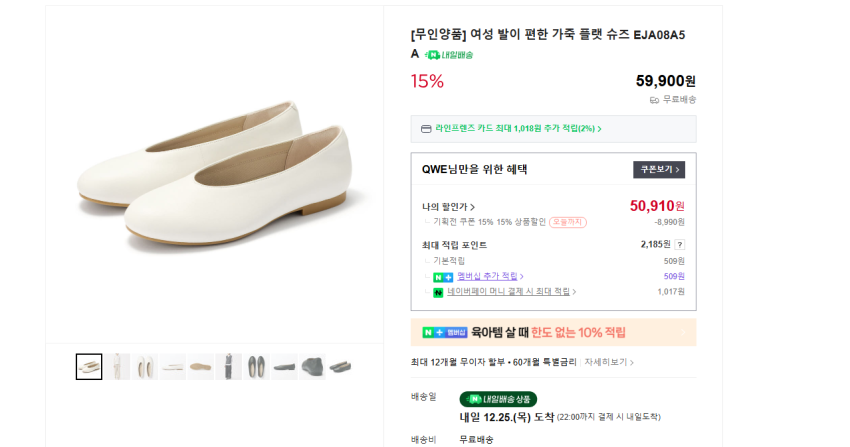The width and height of the screenshot is (850, 447).
Task: Expand 나의 할인가 details
Action: (x=449, y=207)
